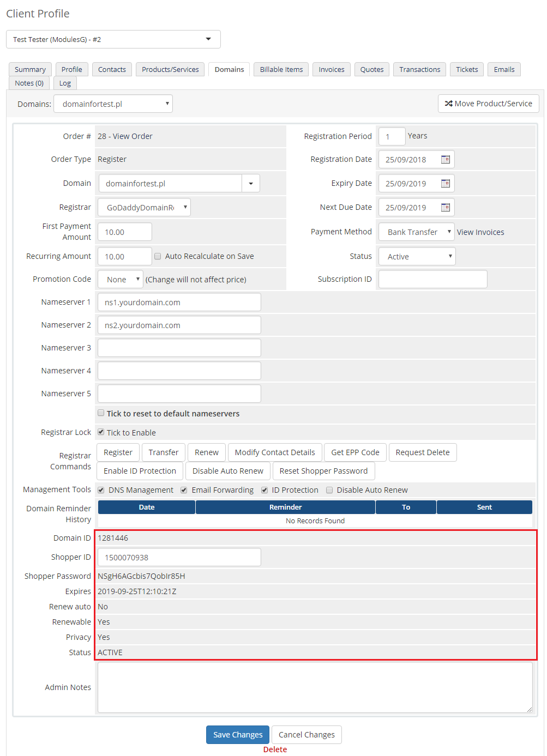Screen dimensions: 547x756
Task: Go to the Invoices tab
Action: point(332,69)
